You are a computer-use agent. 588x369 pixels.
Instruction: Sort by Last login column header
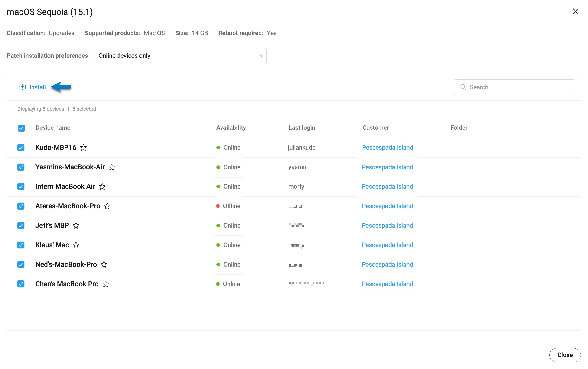[x=302, y=127]
